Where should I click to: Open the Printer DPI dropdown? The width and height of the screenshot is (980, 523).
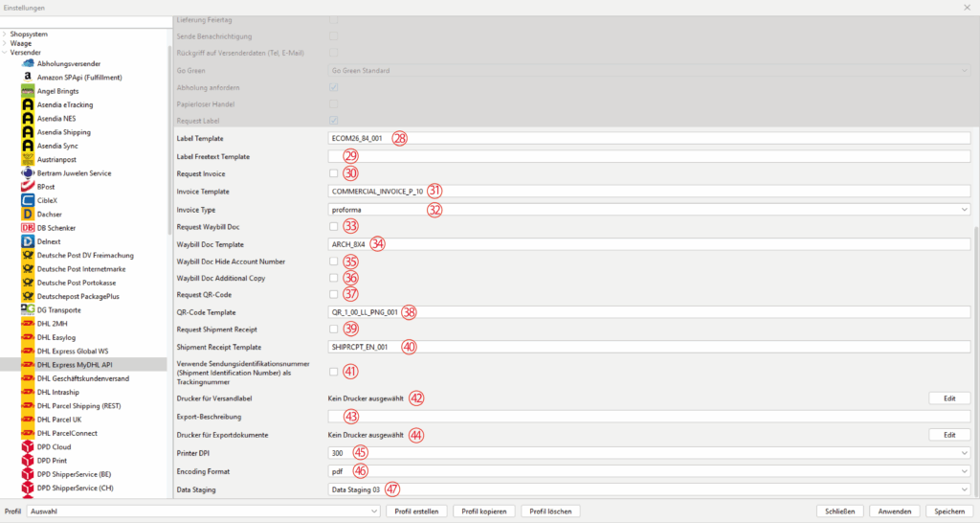[649, 453]
